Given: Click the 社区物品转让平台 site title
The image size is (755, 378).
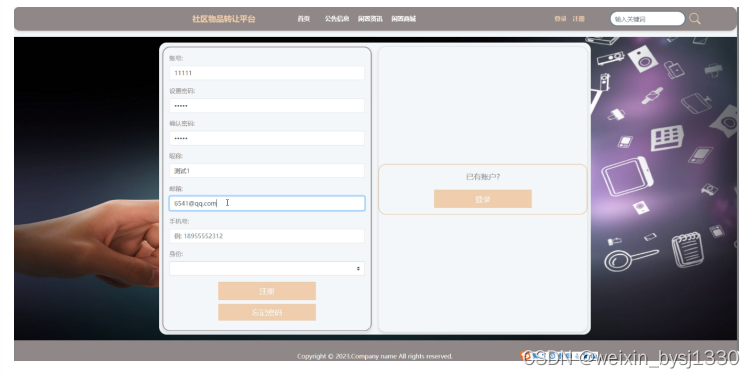Looking at the screenshot, I should coord(224,19).
